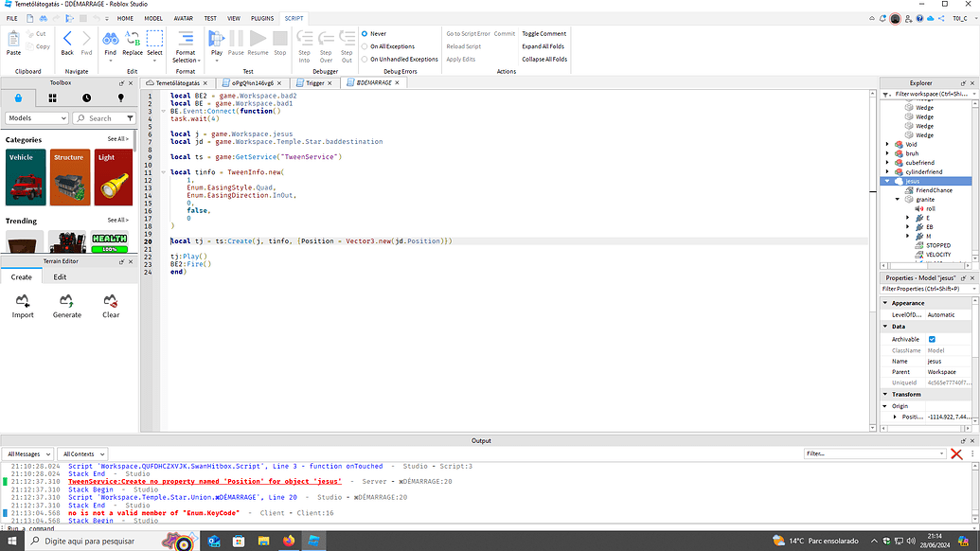Click the Filter workspace field in Explorer
The image size is (980, 551).
931,95
